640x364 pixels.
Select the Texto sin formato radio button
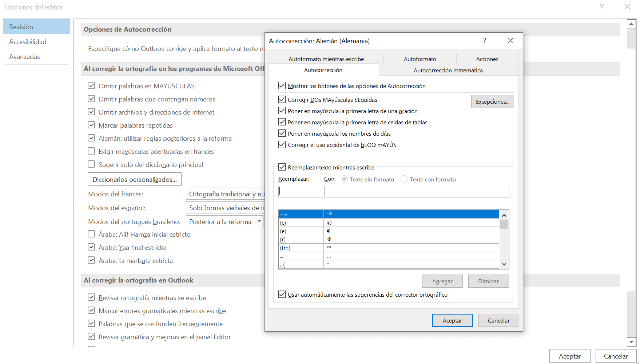pos(344,179)
